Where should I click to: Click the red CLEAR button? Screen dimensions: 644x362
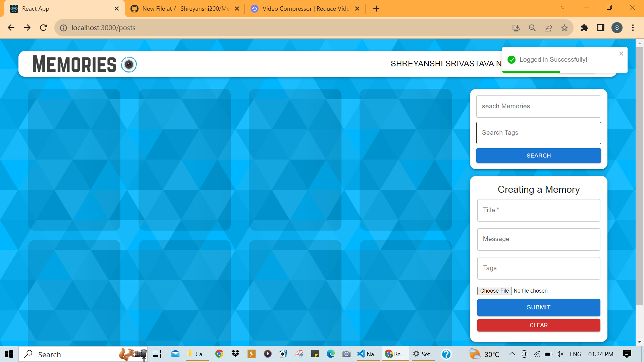coord(538,325)
